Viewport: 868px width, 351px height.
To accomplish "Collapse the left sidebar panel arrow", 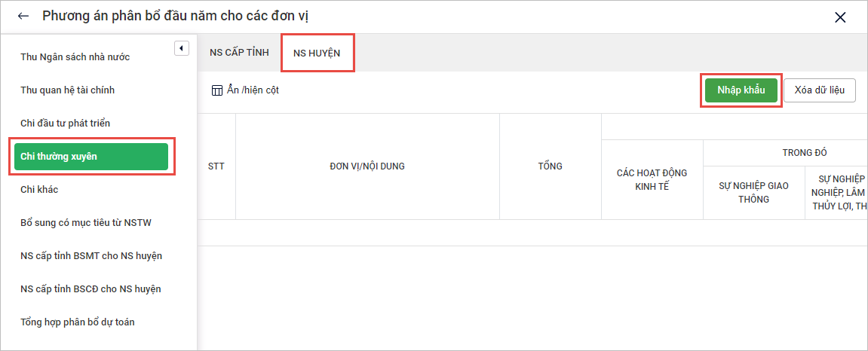I will [181, 48].
